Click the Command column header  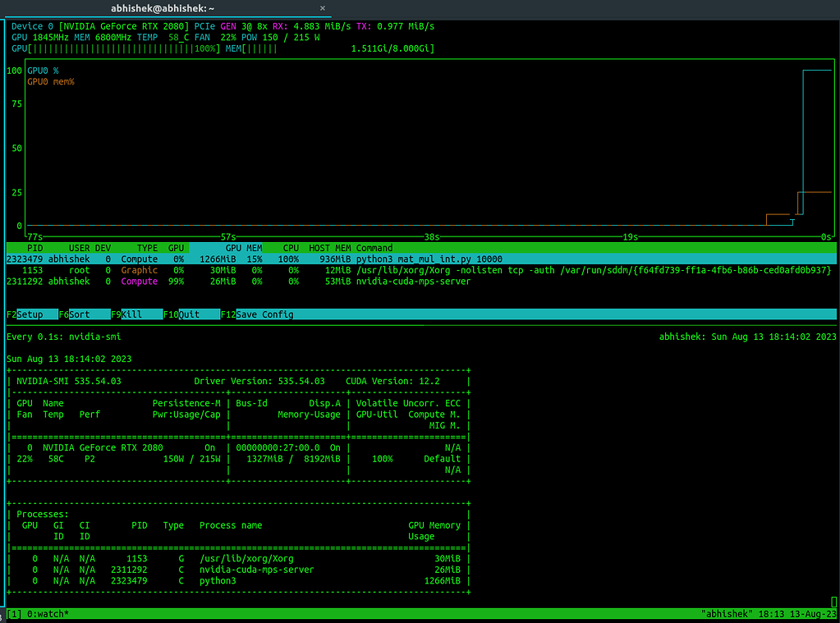click(374, 248)
